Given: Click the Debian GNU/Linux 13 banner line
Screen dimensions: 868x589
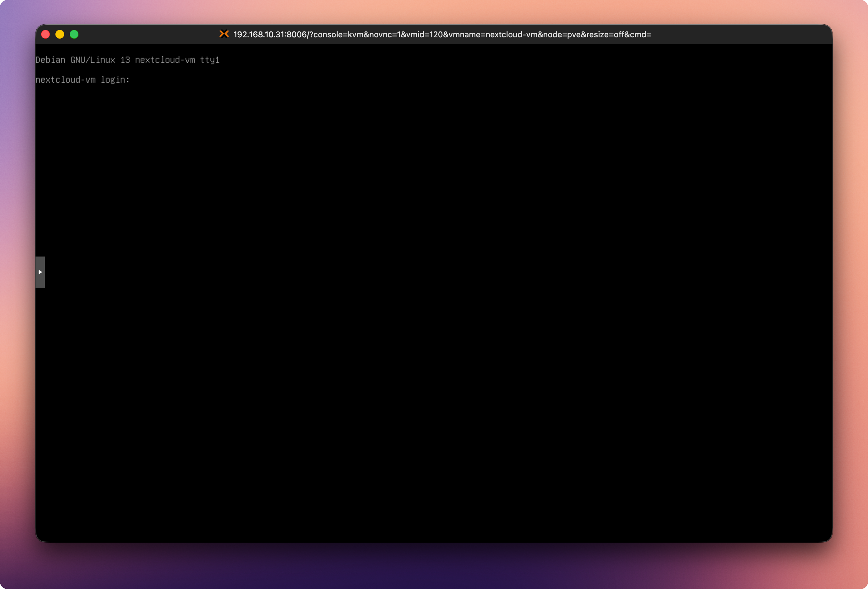Looking at the screenshot, I should click(x=127, y=60).
